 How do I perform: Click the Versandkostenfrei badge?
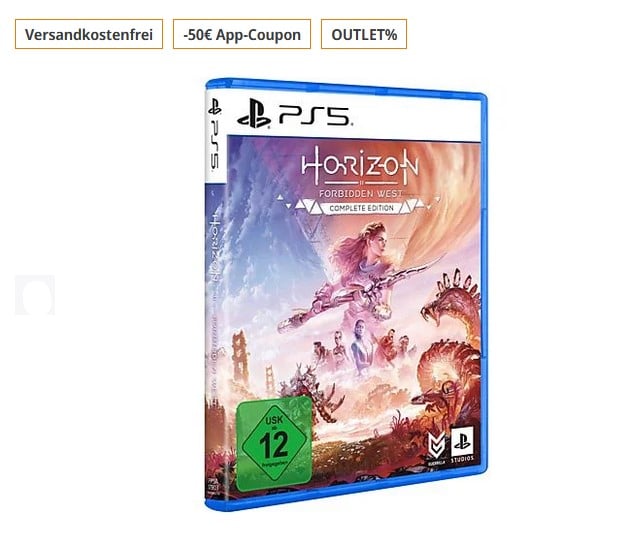(89, 34)
